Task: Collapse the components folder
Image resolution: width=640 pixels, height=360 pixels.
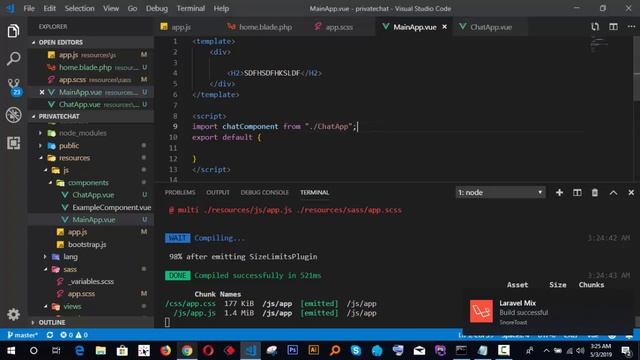Action: pos(50,183)
